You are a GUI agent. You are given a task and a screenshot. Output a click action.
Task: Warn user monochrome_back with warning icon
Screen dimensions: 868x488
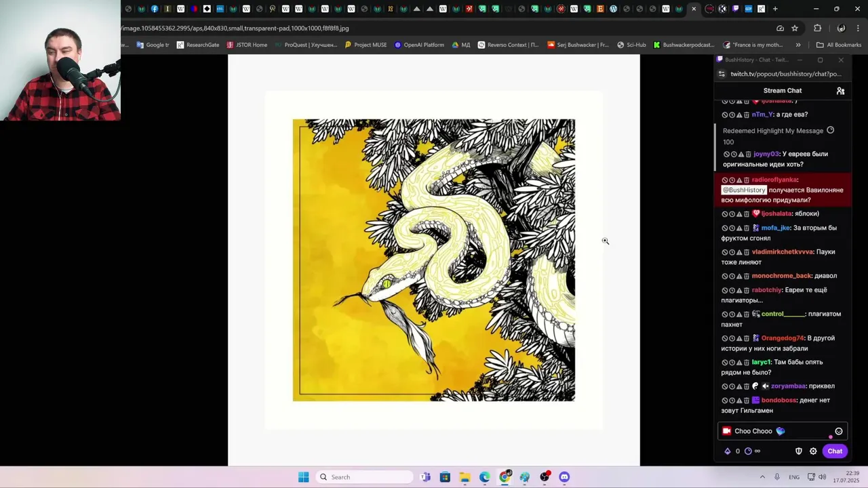(740, 277)
